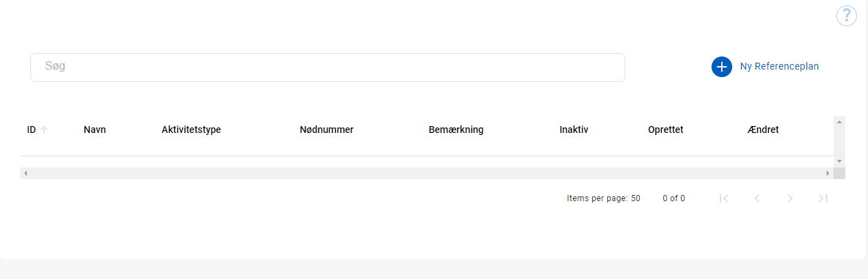Open the help question mark icon

coord(846,16)
